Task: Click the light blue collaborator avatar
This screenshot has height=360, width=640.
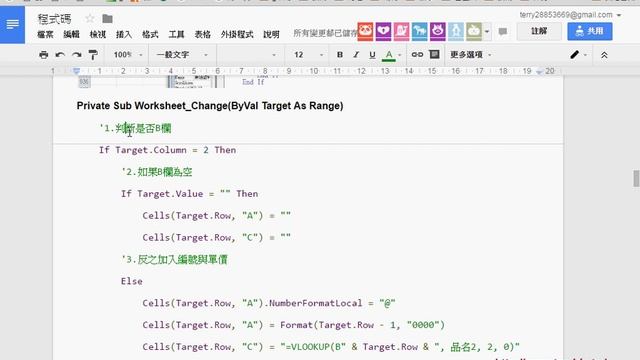Action: [456, 31]
